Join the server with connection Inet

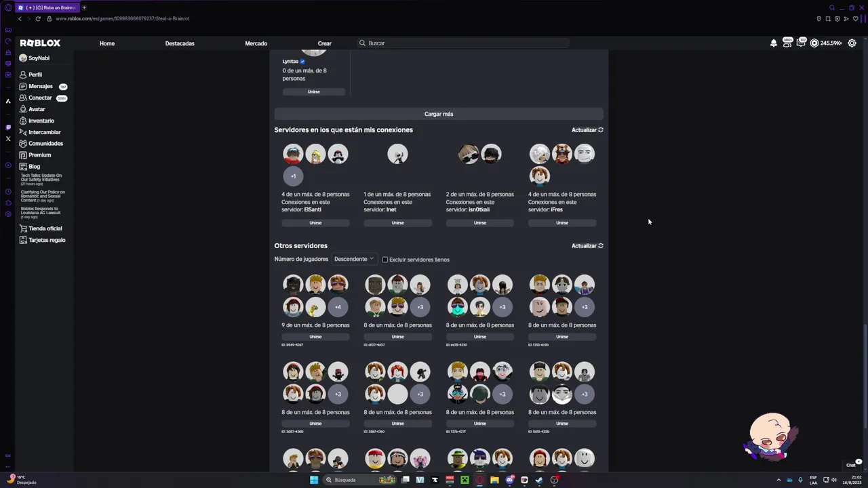click(x=397, y=222)
